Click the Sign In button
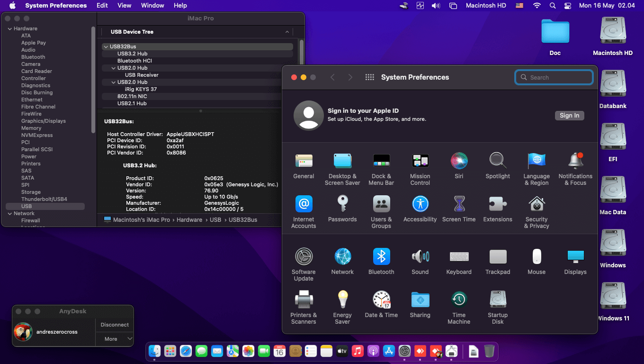Image resolution: width=644 pixels, height=364 pixels. click(x=569, y=115)
